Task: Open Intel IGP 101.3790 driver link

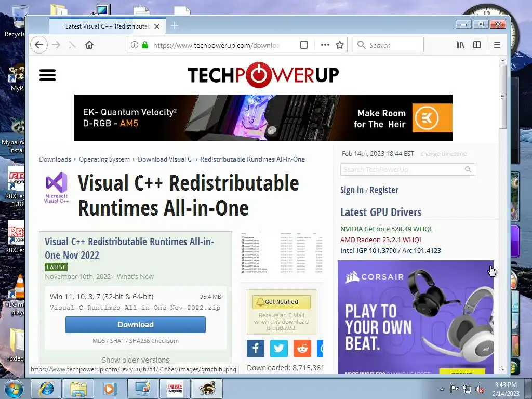Action: pyautogui.click(x=368, y=250)
